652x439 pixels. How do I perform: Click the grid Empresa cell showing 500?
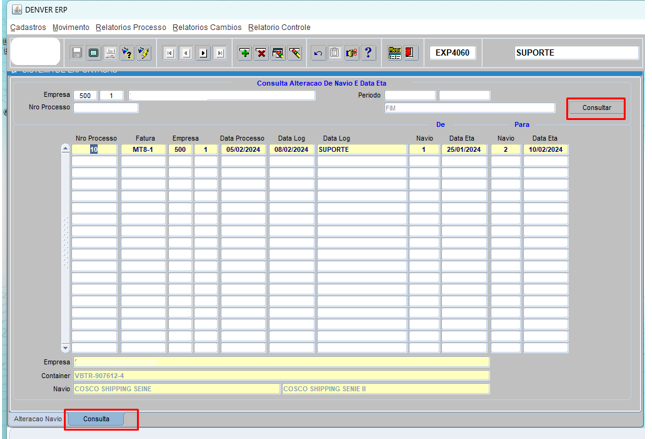180,150
